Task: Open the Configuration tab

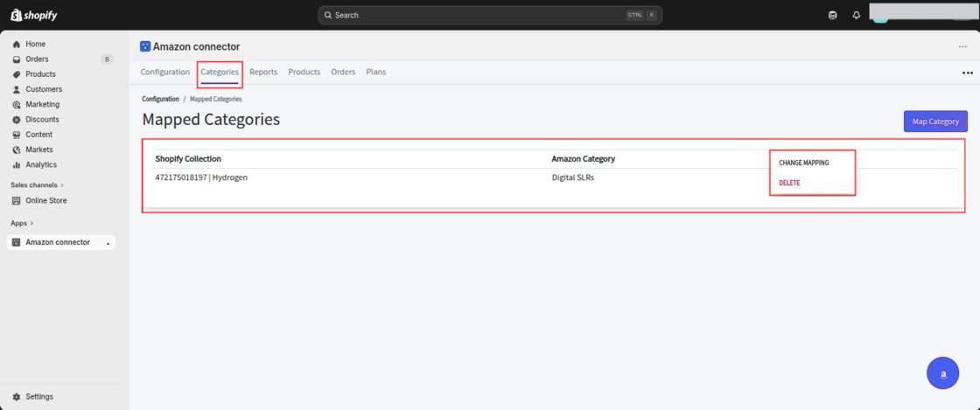Action: [165, 72]
